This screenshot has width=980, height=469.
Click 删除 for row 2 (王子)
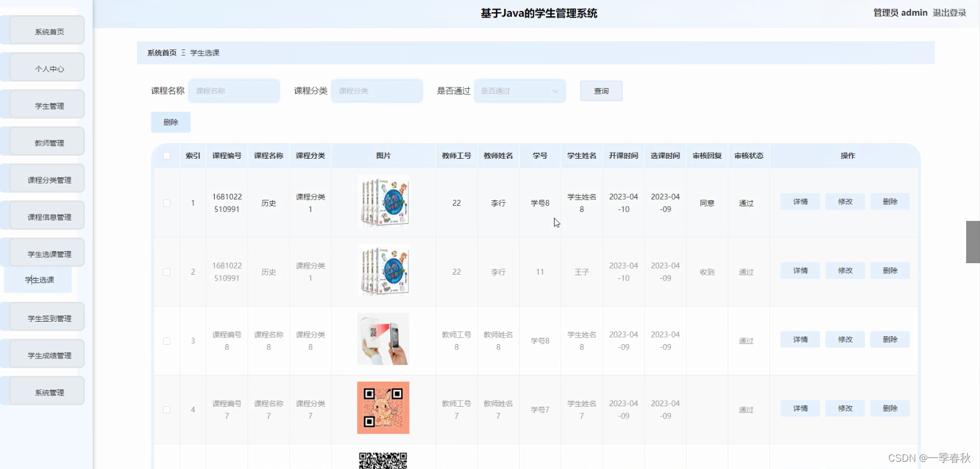[x=889, y=270]
